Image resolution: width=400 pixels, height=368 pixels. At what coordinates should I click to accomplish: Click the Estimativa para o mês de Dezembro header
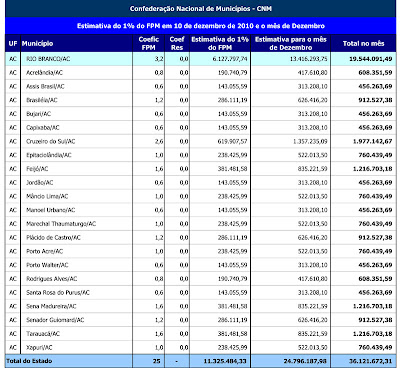[291, 44]
